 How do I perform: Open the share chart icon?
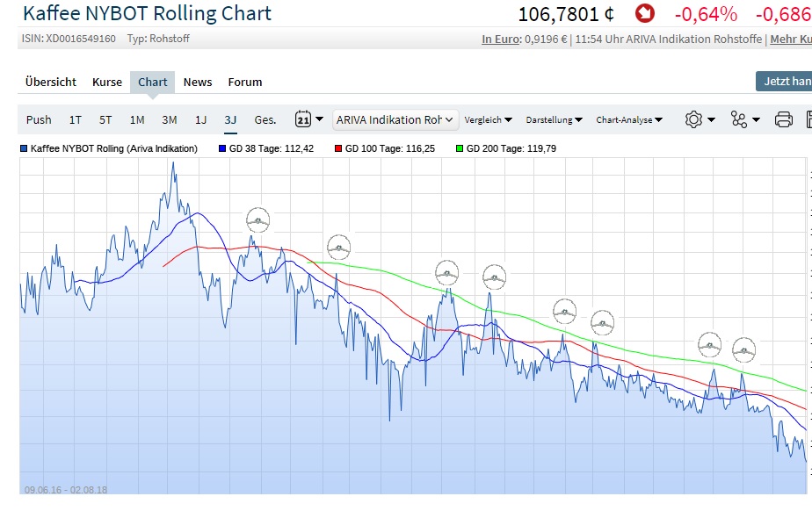click(739, 119)
